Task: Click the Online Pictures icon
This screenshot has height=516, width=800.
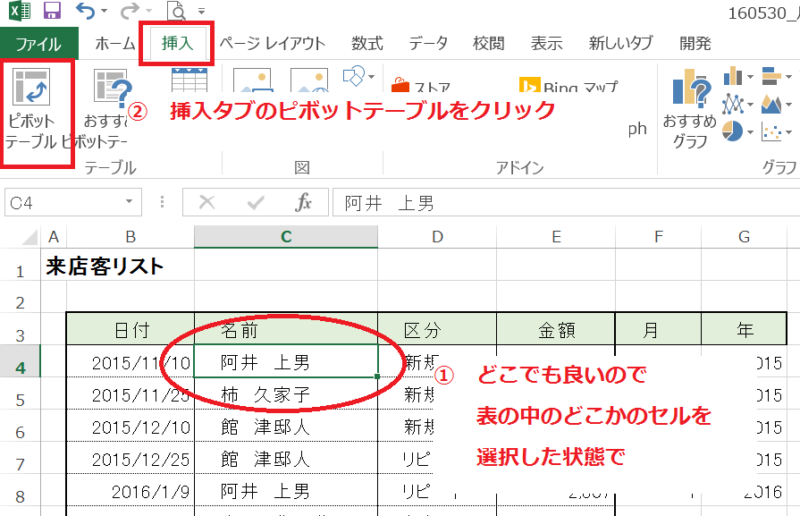Action: [x=309, y=80]
